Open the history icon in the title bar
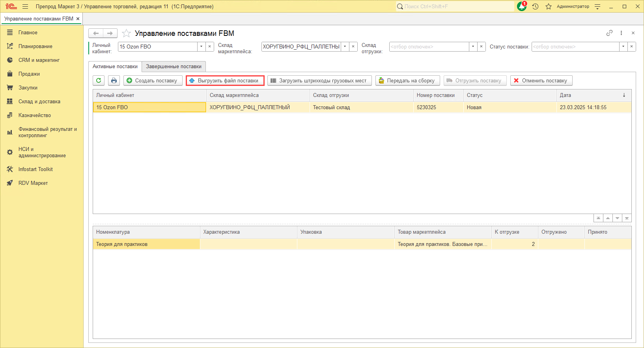 (x=535, y=6)
